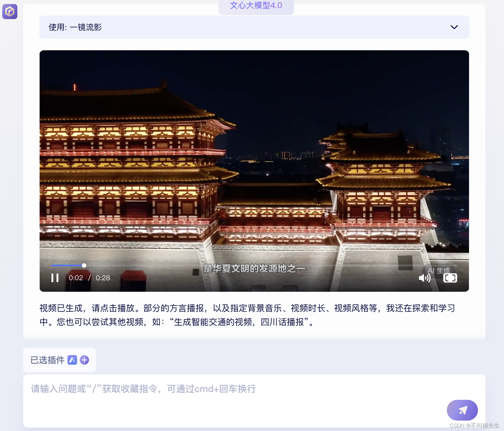504x431 pixels.
Task: Pause the video playback
Action: 55,278
